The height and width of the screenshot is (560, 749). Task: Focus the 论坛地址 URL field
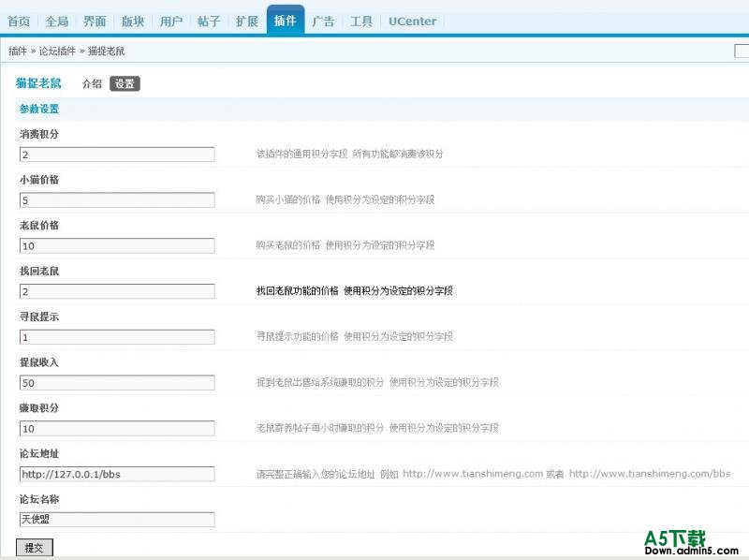point(117,474)
